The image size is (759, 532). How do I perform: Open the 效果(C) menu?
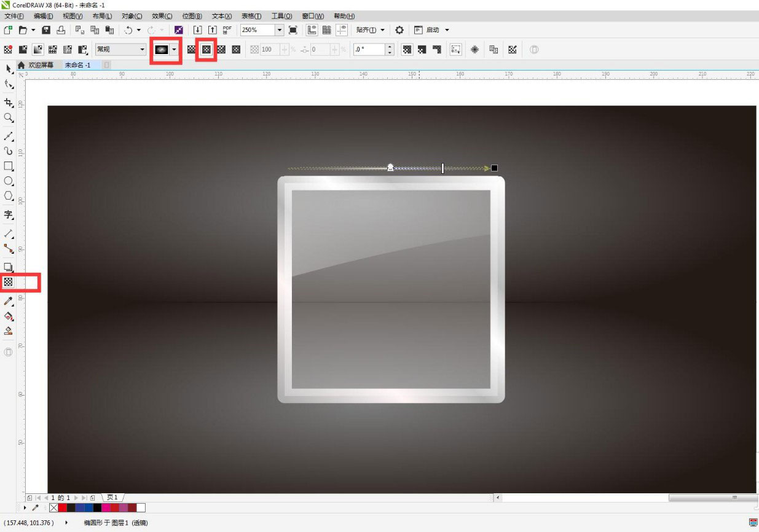tap(162, 16)
